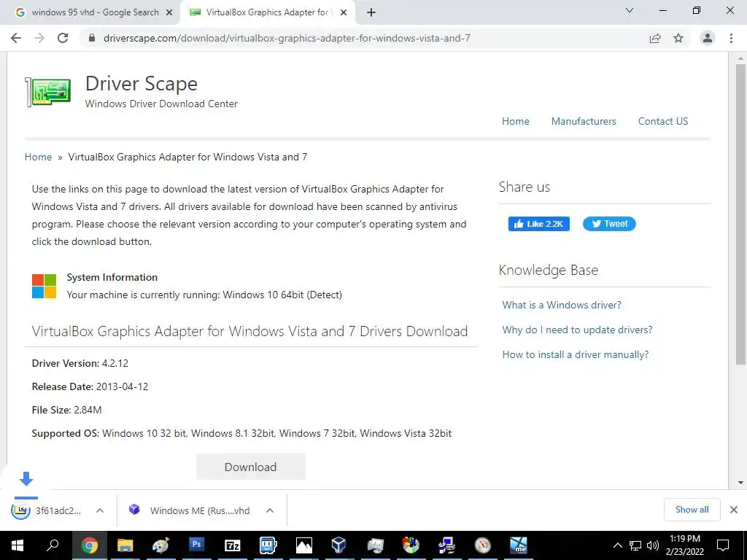Open the Paint palette app in taskbar
The image size is (747, 560).
pos(160,545)
